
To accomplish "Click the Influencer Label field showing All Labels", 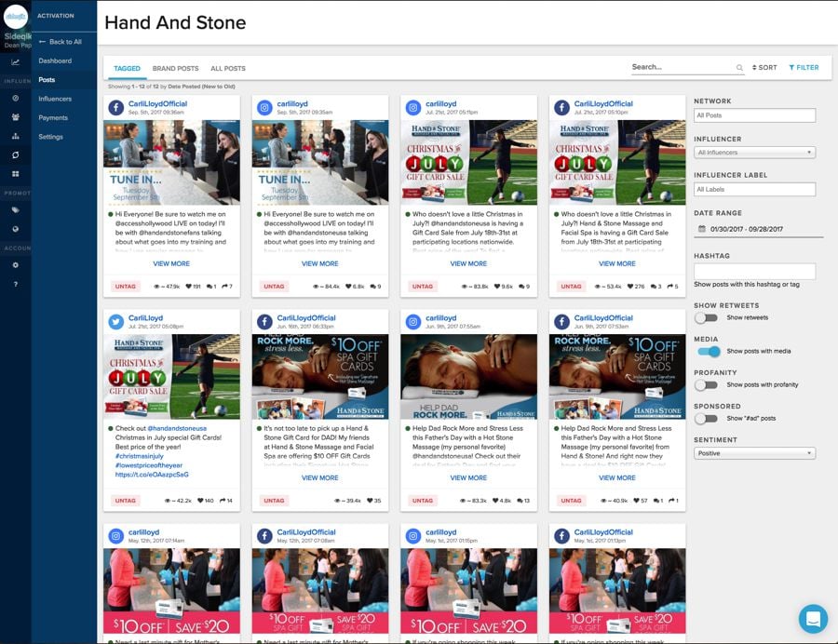I will (x=754, y=189).
